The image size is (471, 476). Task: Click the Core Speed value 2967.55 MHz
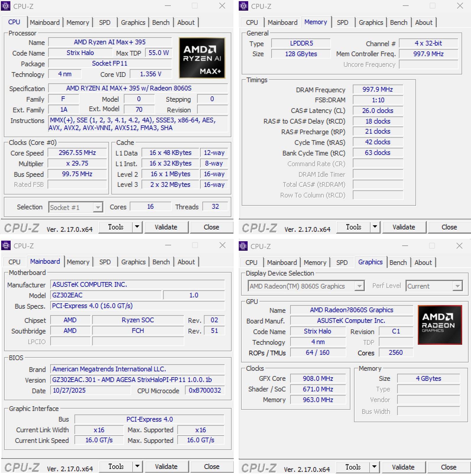click(77, 153)
